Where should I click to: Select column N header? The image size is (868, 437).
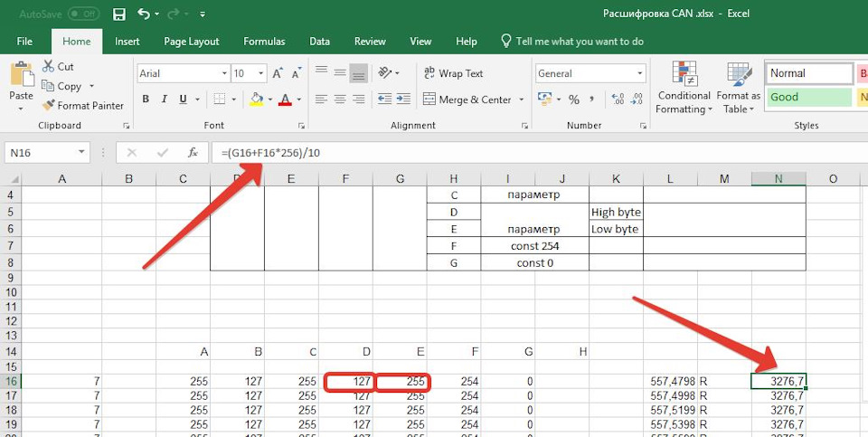pos(778,179)
